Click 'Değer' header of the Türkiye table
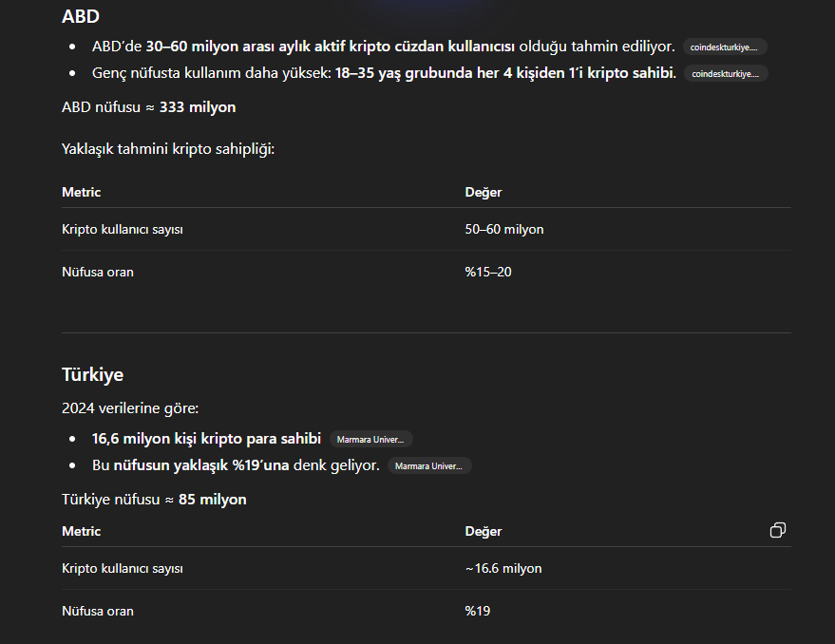Image resolution: width=835 pixels, height=644 pixels. [483, 531]
